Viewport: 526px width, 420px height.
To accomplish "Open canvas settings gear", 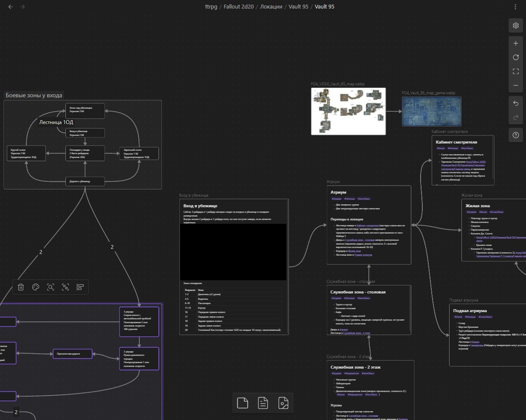I will coord(516,25).
